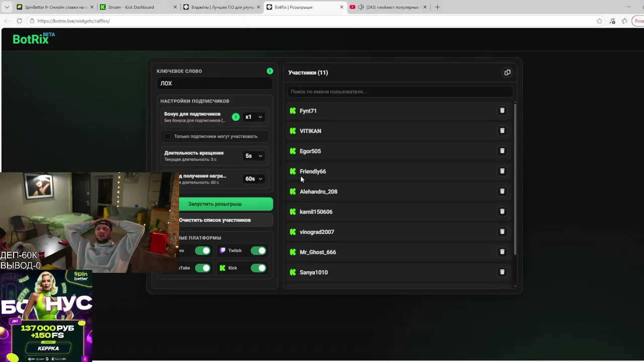Click the keyword field containing ЛОХ
The image size is (644, 362).
point(215,83)
